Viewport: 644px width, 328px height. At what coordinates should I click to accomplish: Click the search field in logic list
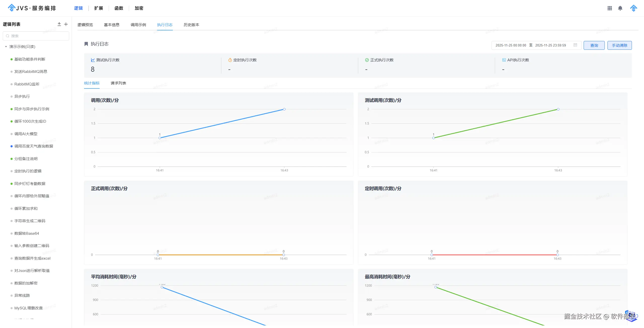click(x=36, y=36)
